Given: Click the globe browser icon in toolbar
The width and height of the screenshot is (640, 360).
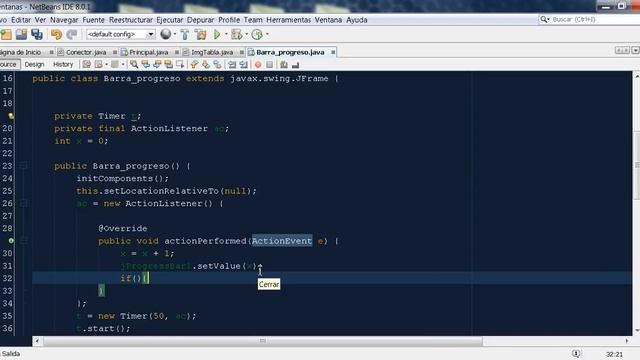Looking at the screenshot, I should (165, 34).
